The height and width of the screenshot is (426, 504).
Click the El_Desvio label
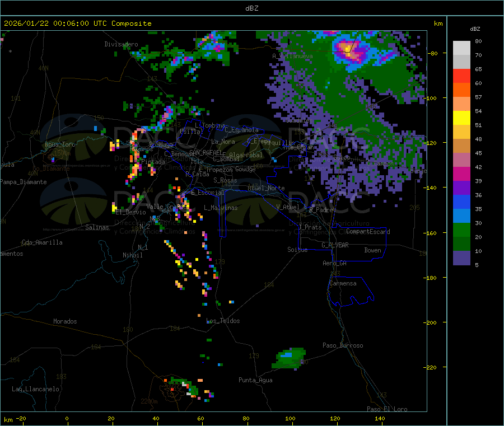pyautogui.click(x=131, y=212)
